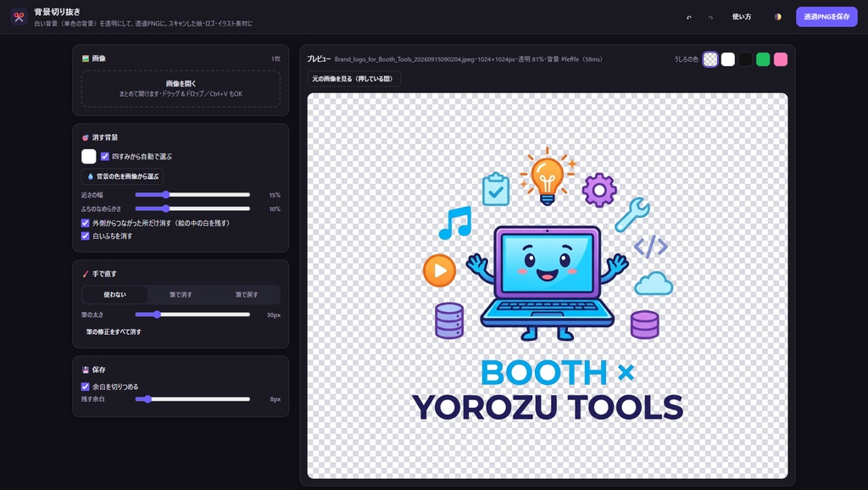Click the music note in the preview

[455, 223]
